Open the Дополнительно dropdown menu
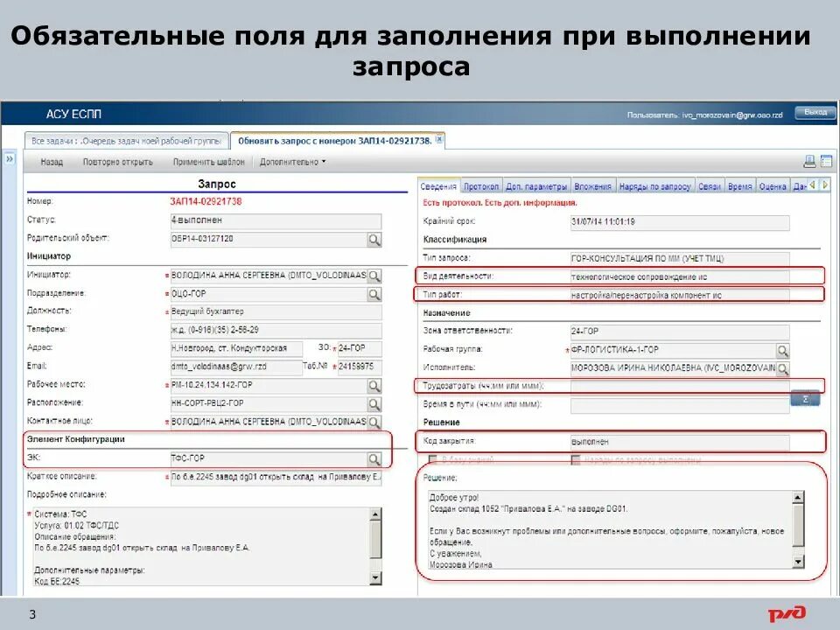The image size is (840, 630). (292, 162)
